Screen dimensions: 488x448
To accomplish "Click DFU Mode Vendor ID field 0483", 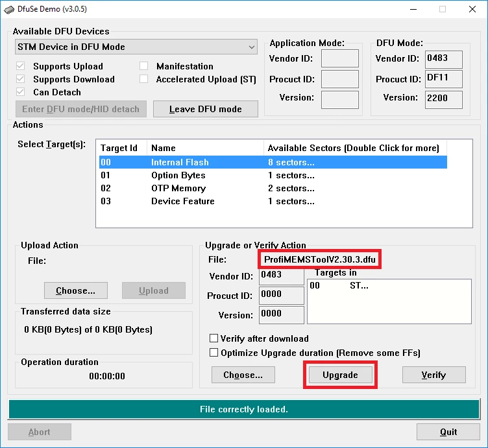I will point(443,59).
